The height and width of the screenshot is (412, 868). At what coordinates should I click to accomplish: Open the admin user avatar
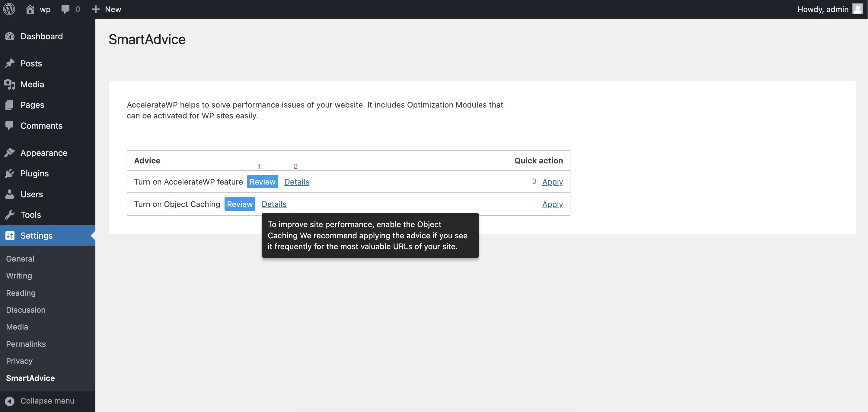click(857, 9)
